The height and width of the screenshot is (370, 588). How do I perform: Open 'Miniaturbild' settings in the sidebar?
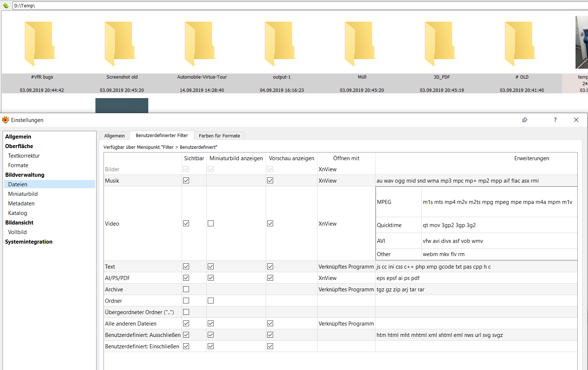pos(23,194)
